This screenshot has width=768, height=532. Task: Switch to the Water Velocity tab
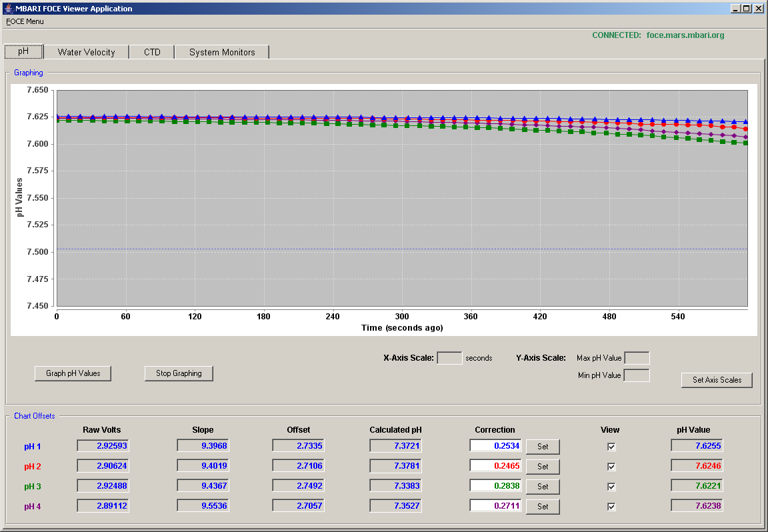86,52
